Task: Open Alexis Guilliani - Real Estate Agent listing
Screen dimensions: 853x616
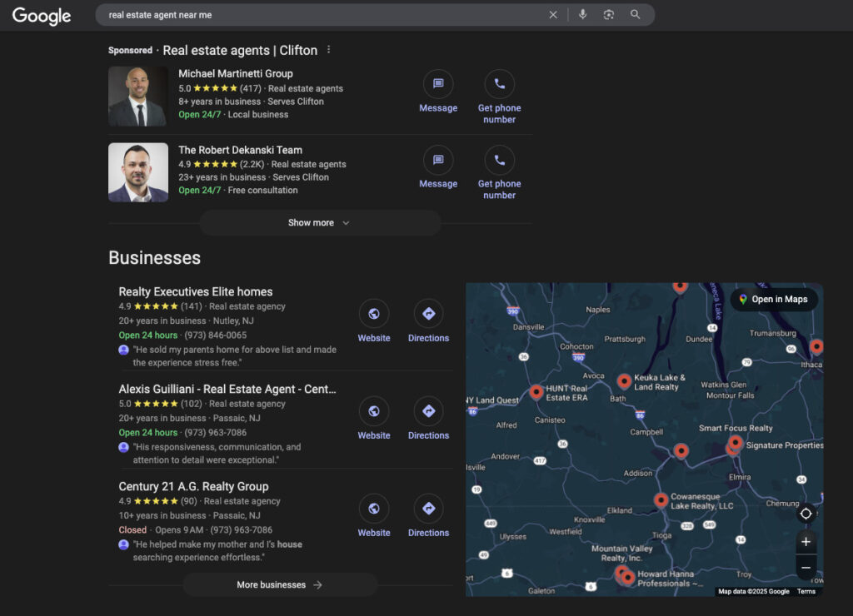Action: coord(227,389)
